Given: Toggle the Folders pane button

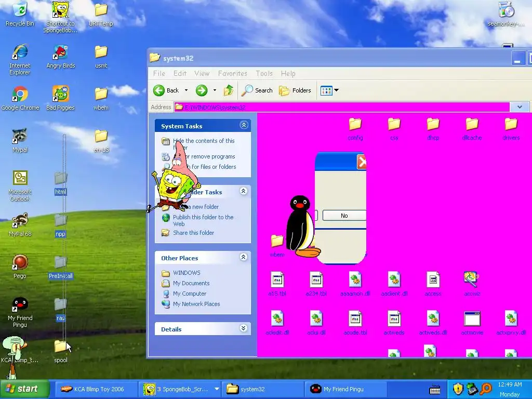Looking at the screenshot, I should coord(295,90).
